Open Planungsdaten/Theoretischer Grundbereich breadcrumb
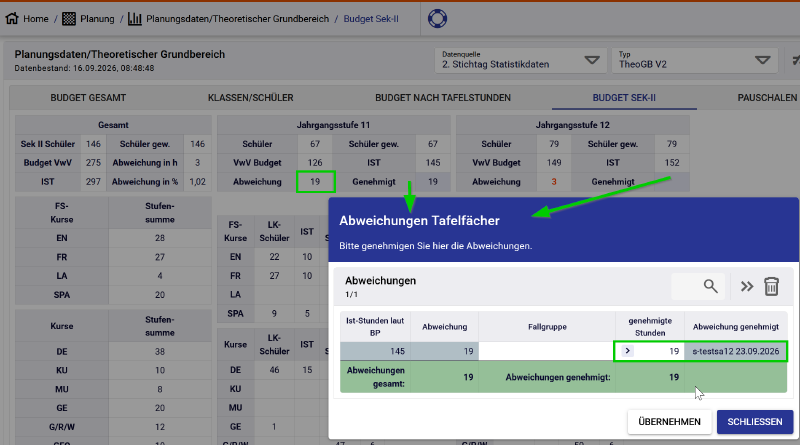Screen dimensions: 800x445 pyautogui.click(x=237, y=19)
